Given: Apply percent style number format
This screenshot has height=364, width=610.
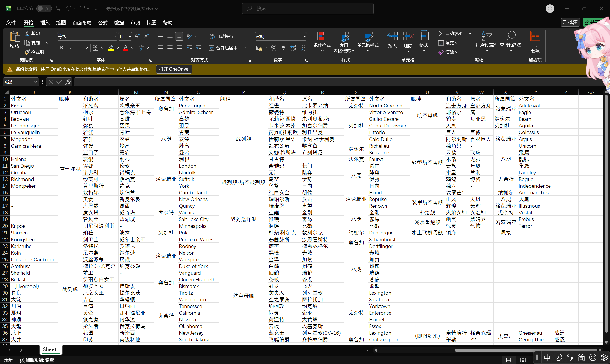Looking at the screenshot, I should 274,48.
